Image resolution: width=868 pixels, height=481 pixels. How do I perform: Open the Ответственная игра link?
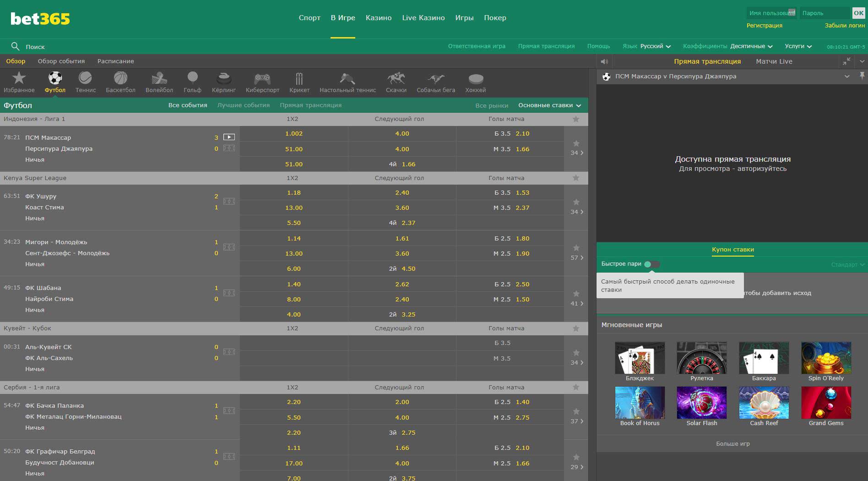tap(477, 46)
